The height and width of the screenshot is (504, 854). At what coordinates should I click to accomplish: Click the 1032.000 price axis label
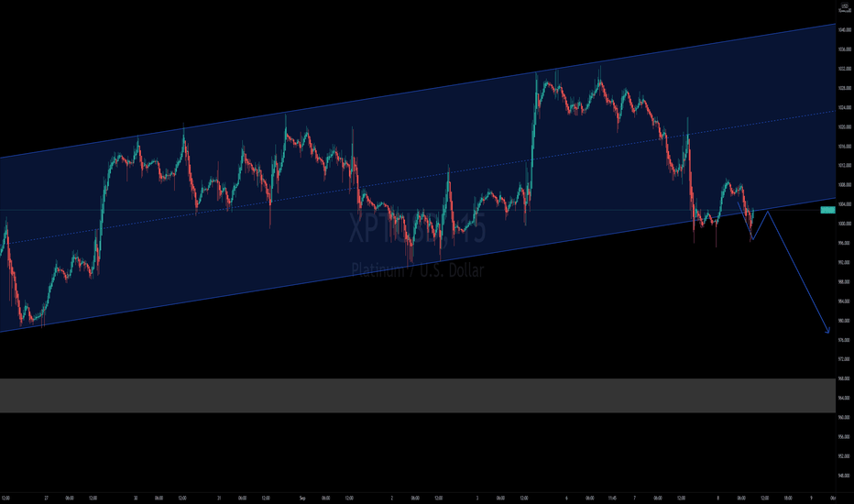[845, 69]
